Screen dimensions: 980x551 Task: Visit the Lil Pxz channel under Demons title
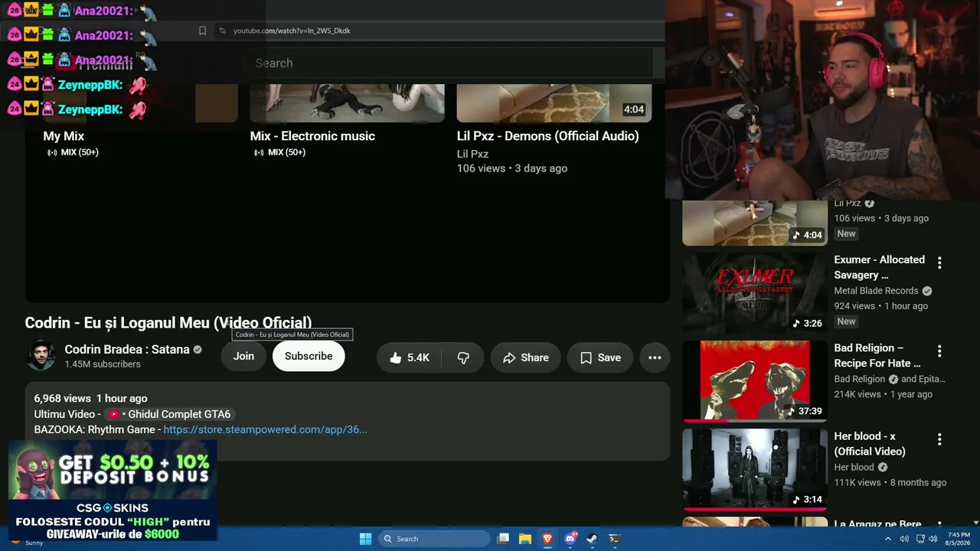tap(472, 154)
